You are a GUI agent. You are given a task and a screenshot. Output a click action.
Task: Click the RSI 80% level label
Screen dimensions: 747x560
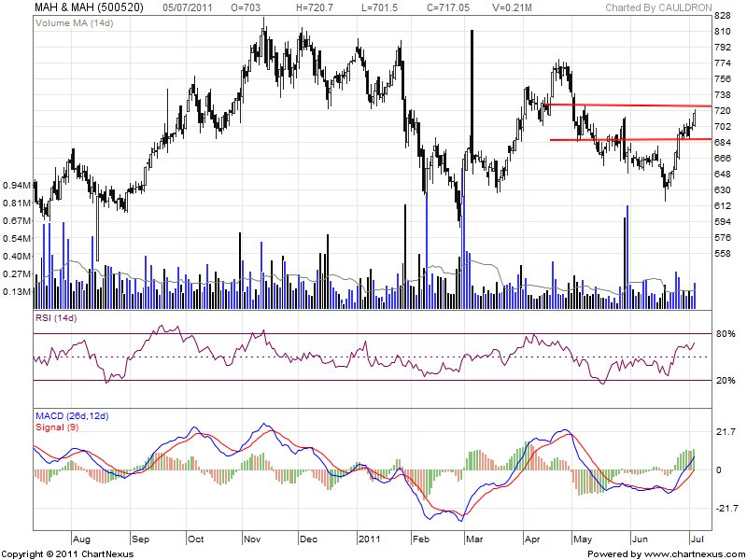pos(725,334)
